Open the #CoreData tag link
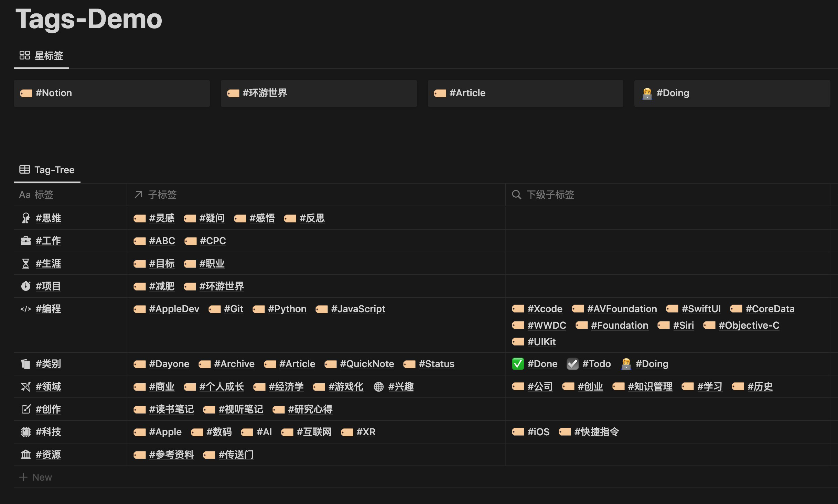This screenshot has width=838, height=504. (x=770, y=309)
